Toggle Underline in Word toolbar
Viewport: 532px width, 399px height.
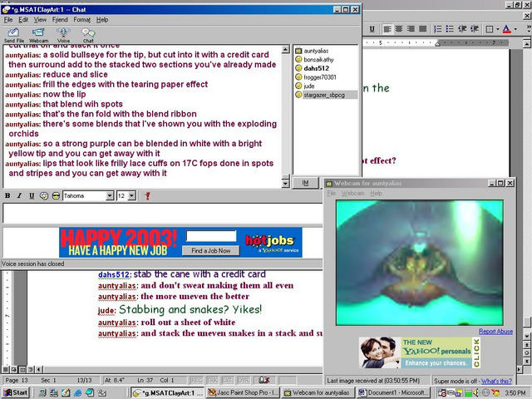point(372,29)
